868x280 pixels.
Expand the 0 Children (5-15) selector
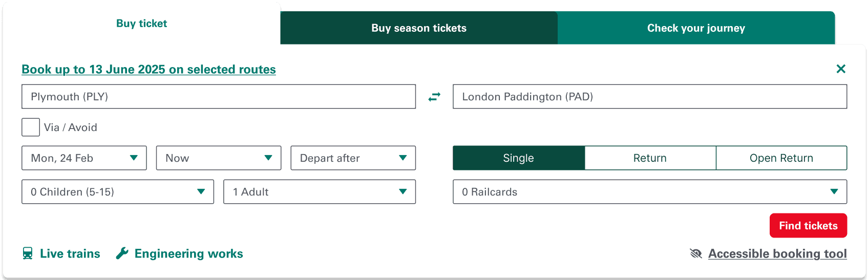pyautogui.click(x=117, y=192)
